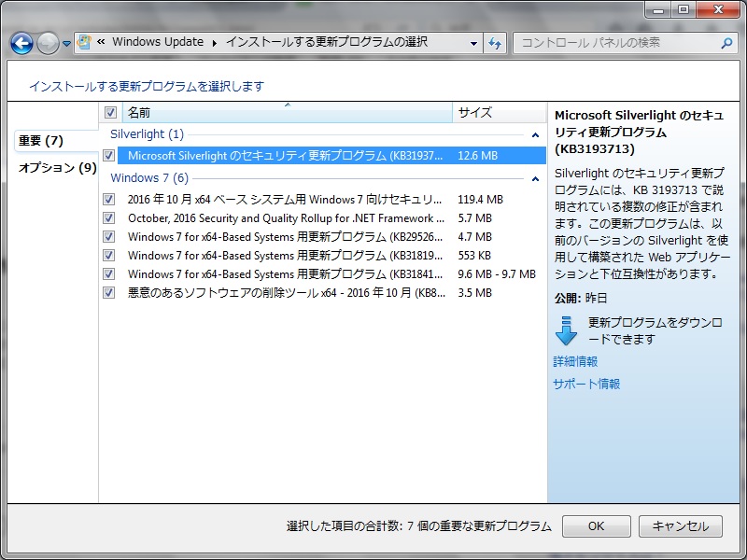Click the キャンセル button
Viewport: 747px width, 560px height.
point(681,525)
